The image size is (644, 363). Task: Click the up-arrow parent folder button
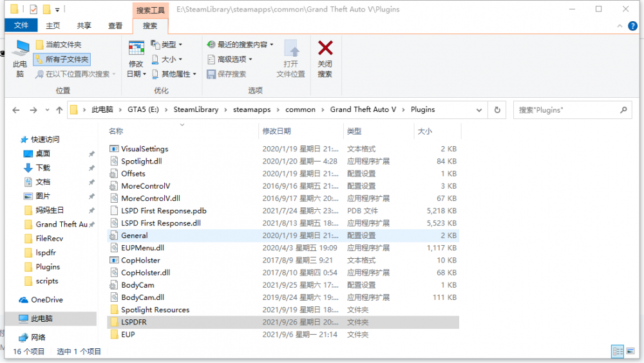coord(59,110)
